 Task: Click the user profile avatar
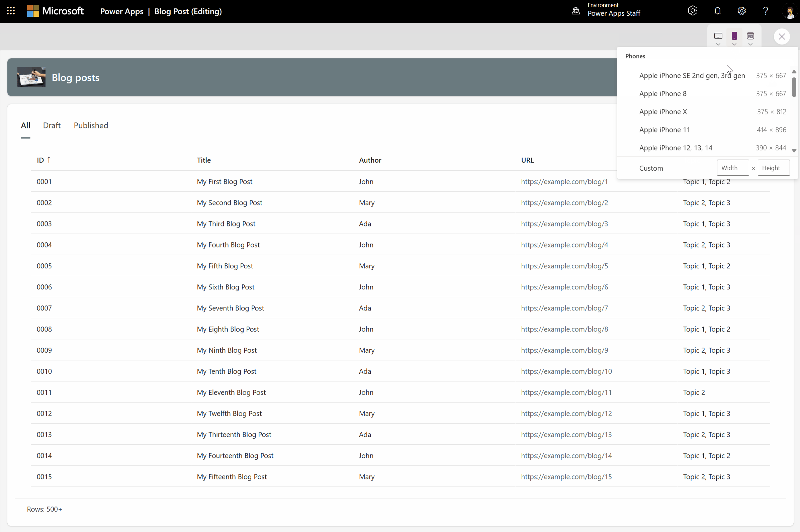point(790,11)
